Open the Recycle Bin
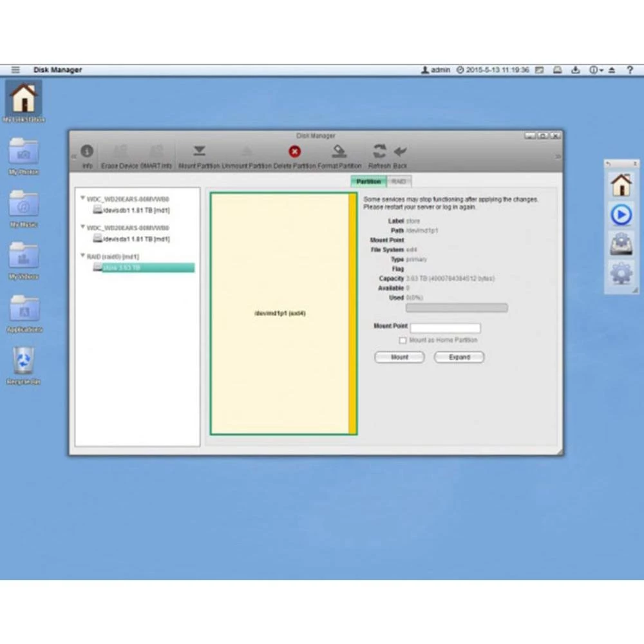Screen dimensions: 644x644 (x=24, y=361)
